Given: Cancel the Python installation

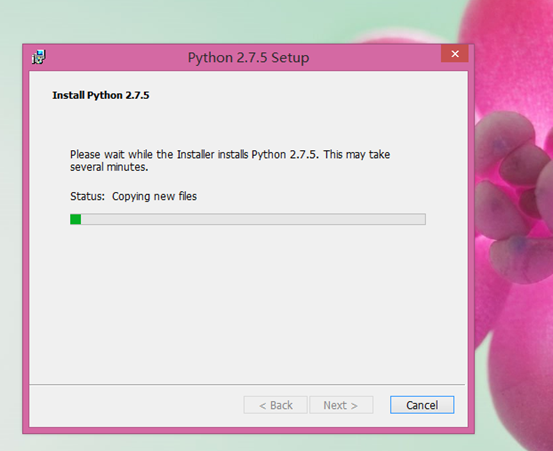Looking at the screenshot, I should click(x=422, y=405).
